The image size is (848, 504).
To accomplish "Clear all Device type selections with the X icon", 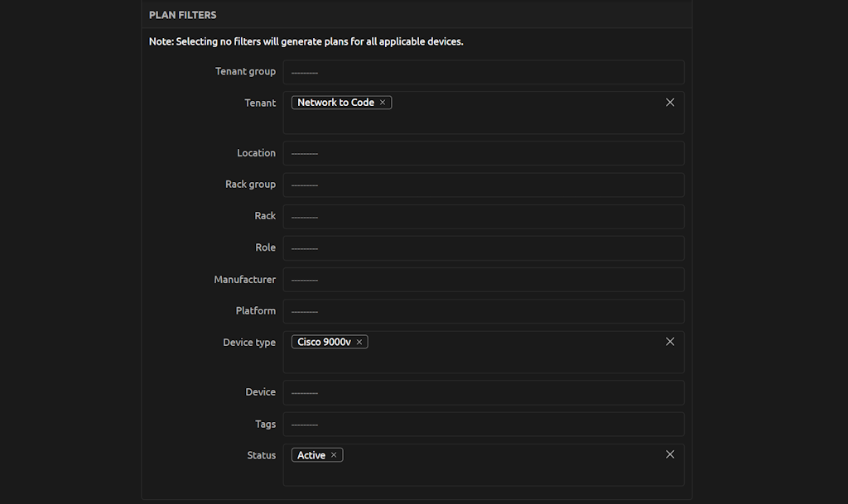I will [670, 341].
